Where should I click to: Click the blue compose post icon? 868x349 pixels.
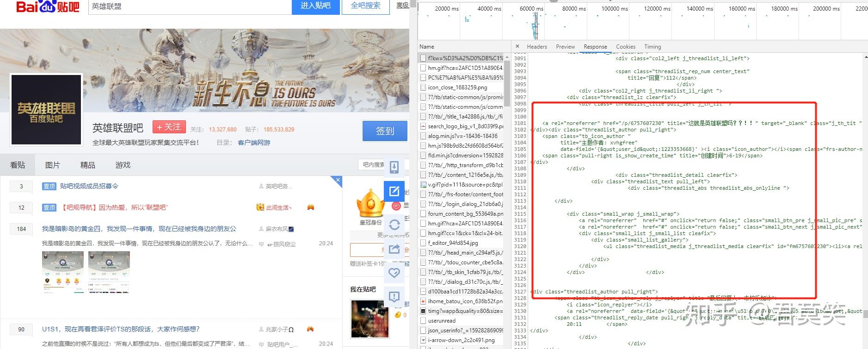[394, 191]
